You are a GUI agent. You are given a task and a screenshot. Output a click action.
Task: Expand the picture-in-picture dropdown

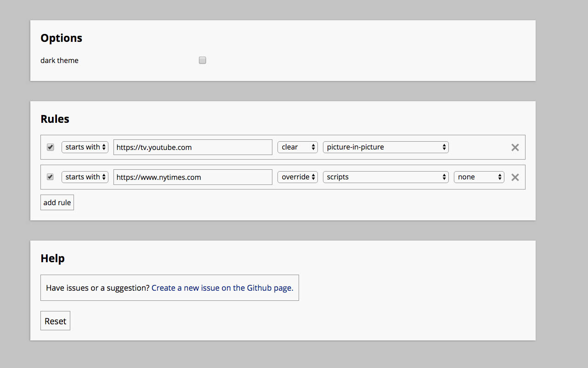tap(386, 147)
